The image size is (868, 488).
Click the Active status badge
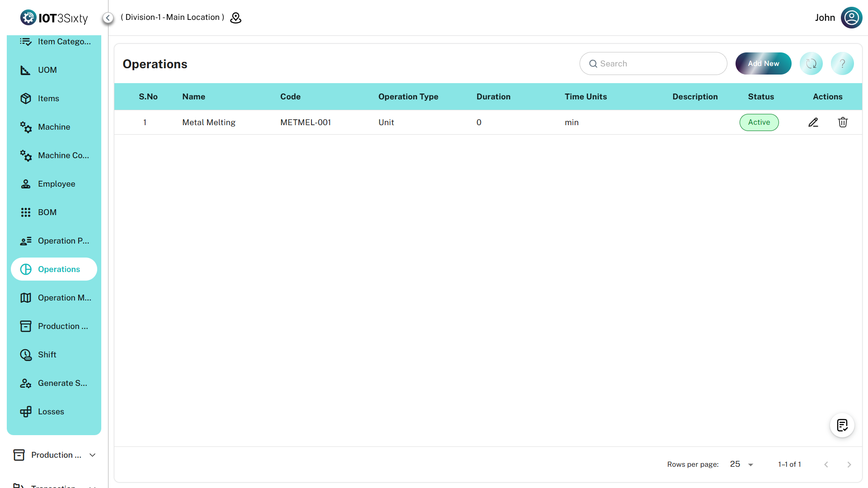(x=759, y=122)
